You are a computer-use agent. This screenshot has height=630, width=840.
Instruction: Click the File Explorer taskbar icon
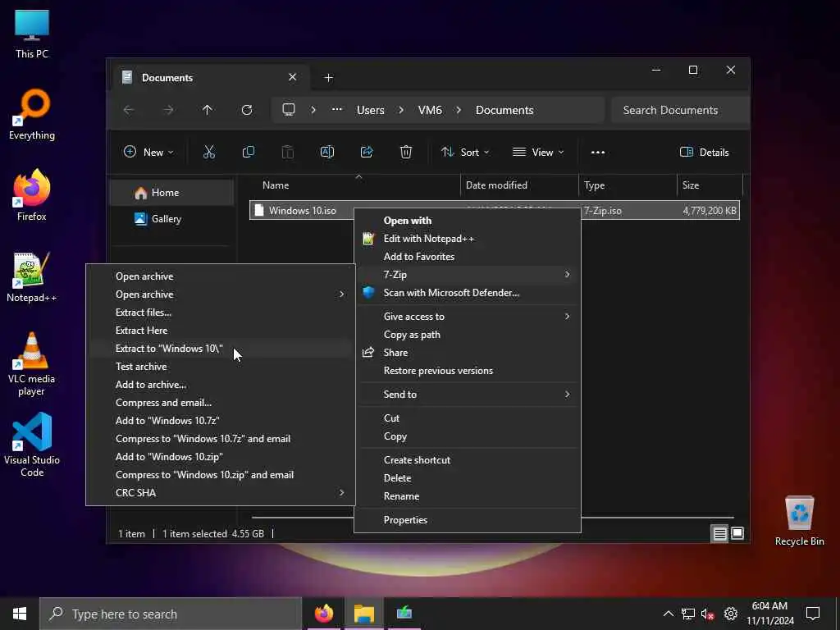coord(363,614)
